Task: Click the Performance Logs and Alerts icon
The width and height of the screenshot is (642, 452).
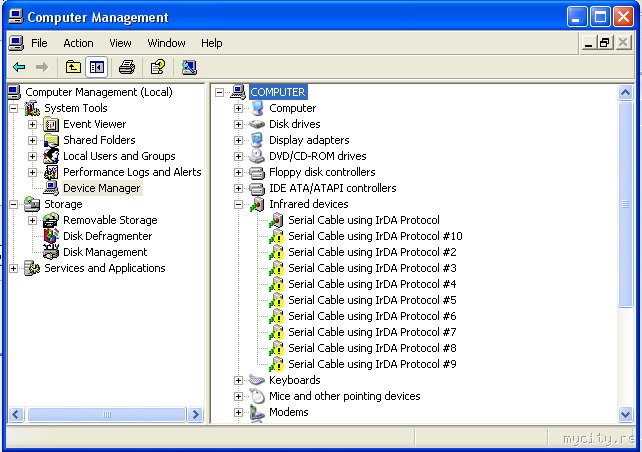Action: coord(51,172)
